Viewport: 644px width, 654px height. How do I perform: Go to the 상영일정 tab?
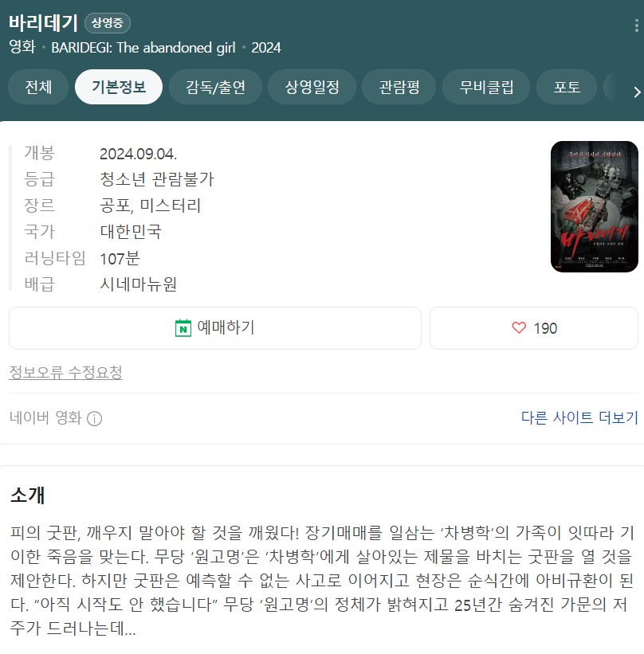coord(312,87)
